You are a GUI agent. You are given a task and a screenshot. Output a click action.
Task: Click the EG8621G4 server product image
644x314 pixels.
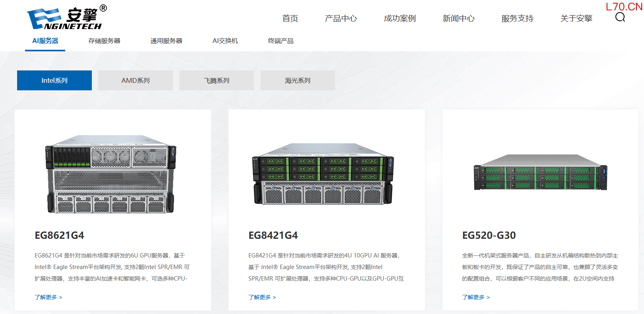pyautogui.click(x=111, y=174)
